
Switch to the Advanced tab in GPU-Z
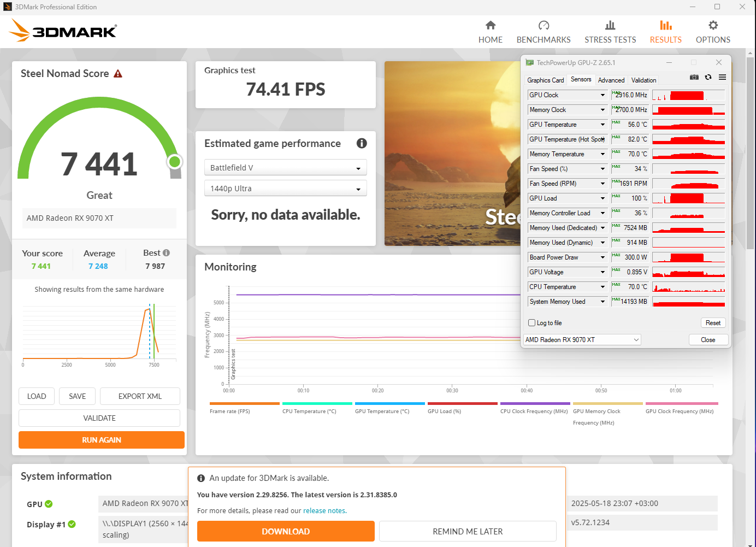pyautogui.click(x=611, y=80)
